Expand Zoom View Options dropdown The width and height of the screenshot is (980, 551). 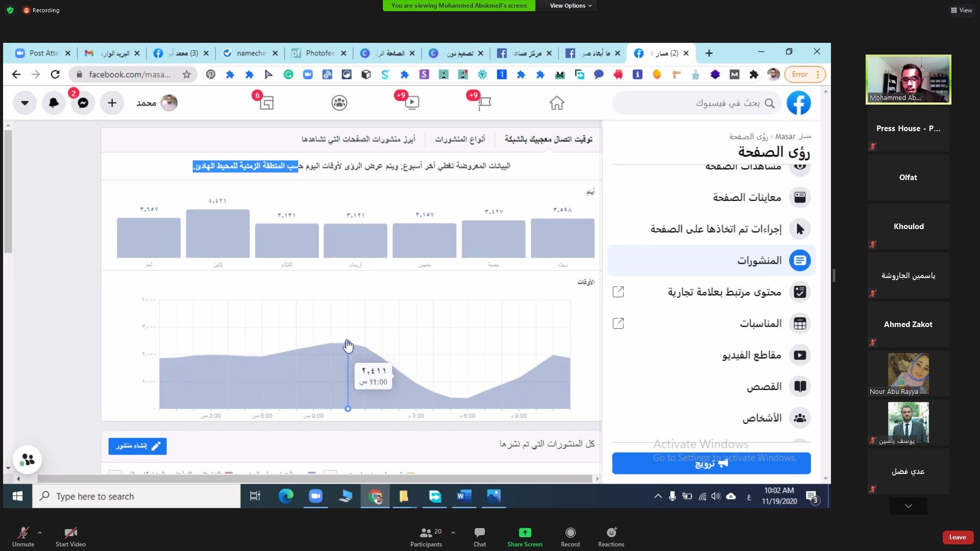(570, 6)
